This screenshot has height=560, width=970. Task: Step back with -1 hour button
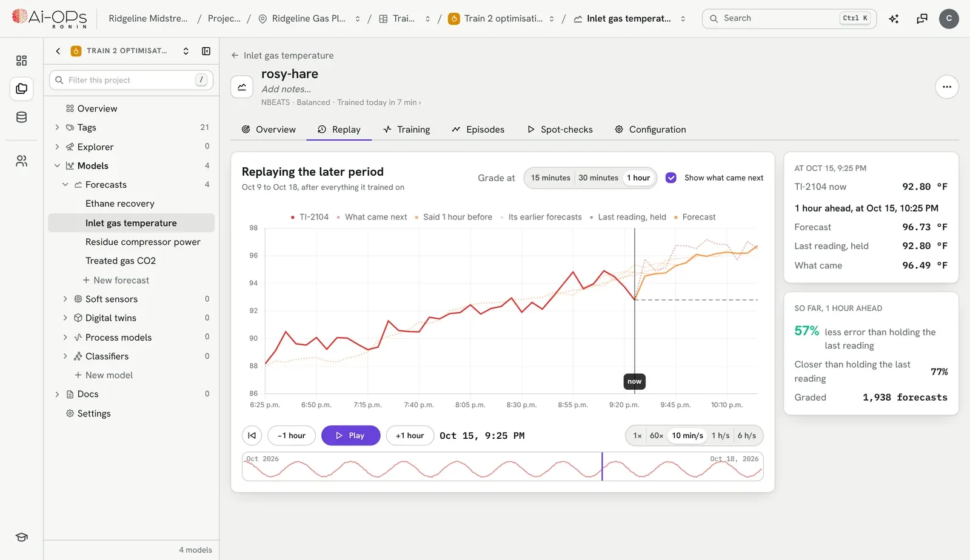(x=292, y=436)
